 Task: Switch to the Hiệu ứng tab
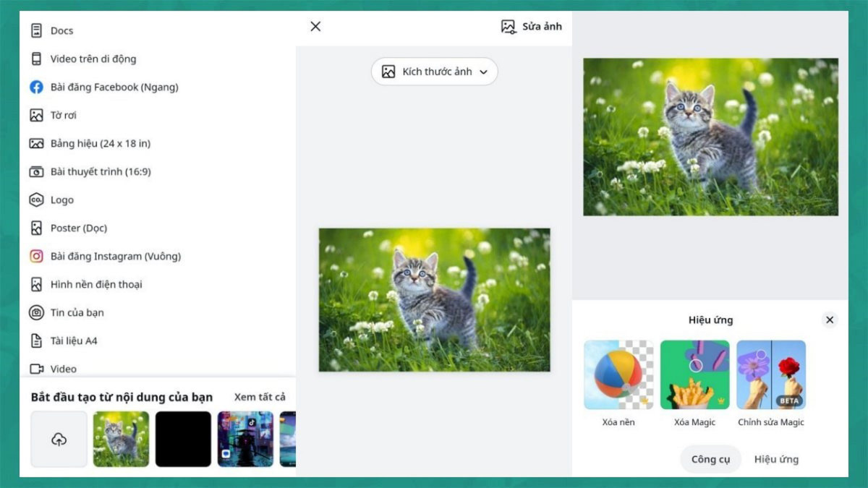tap(776, 459)
